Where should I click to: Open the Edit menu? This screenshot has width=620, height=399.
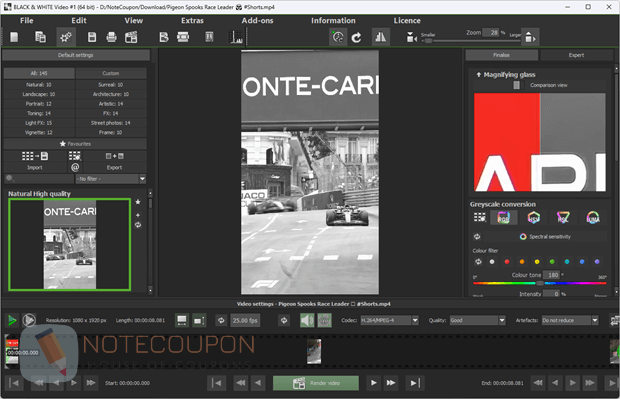[x=79, y=21]
